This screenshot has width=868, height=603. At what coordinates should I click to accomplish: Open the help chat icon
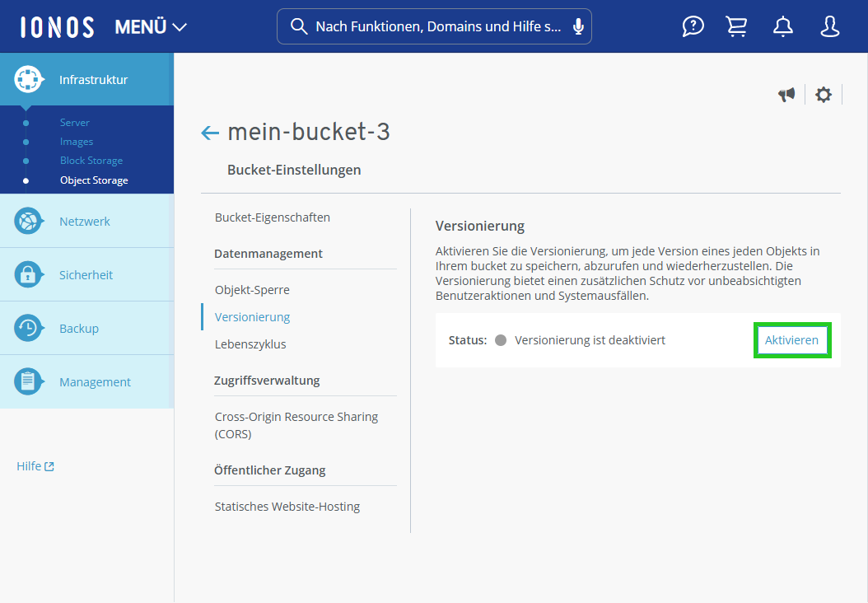click(x=693, y=26)
